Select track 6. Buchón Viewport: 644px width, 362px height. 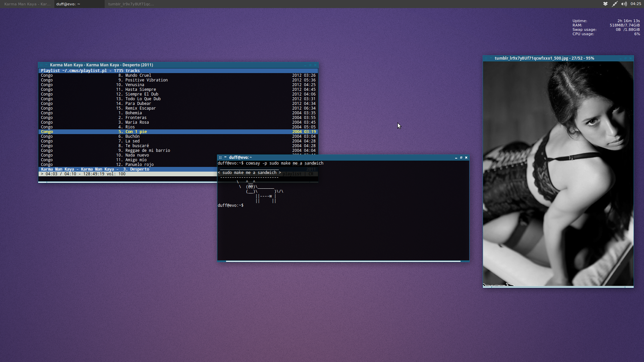coord(178,136)
